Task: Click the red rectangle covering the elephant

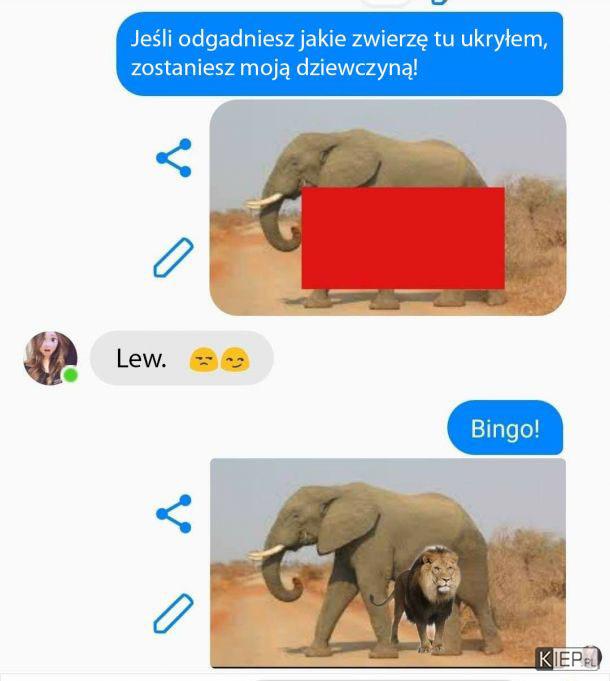Action: pos(403,238)
